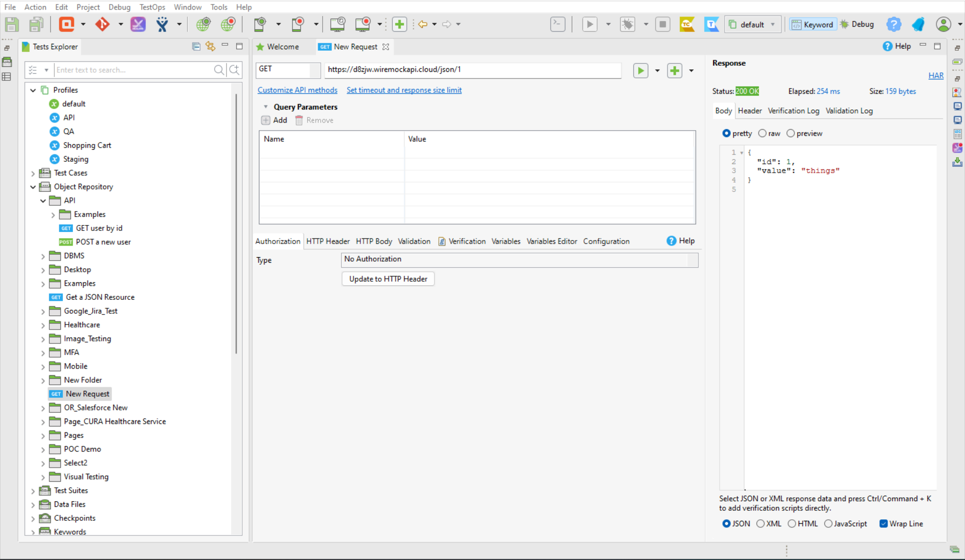Click the Stop execution icon
This screenshot has width=965, height=560.
[663, 24]
